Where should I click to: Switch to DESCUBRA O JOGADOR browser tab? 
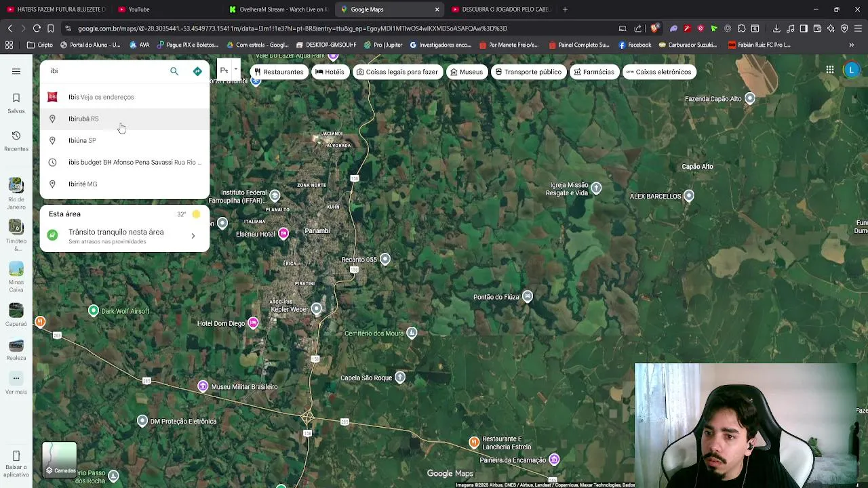(x=500, y=9)
